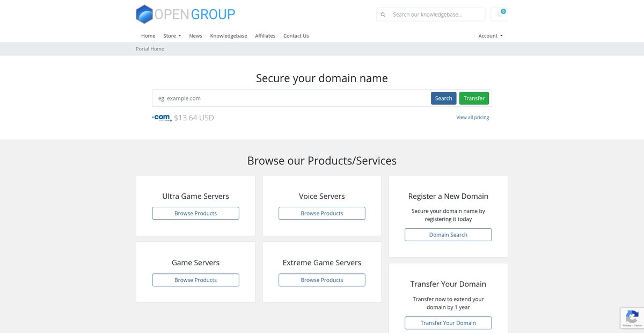Click the Portal Home breadcrumb

[x=150, y=49]
